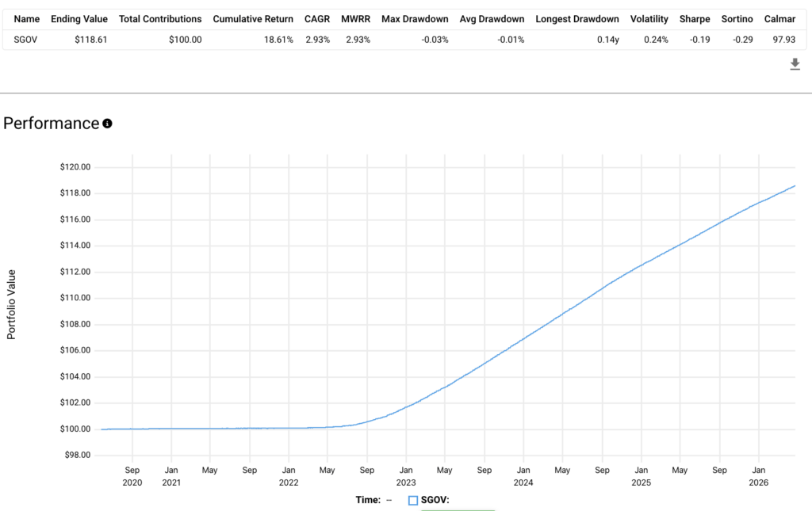Click the Sortino column header
This screenshot has width=812, height=511.
(x=737, y=19)
